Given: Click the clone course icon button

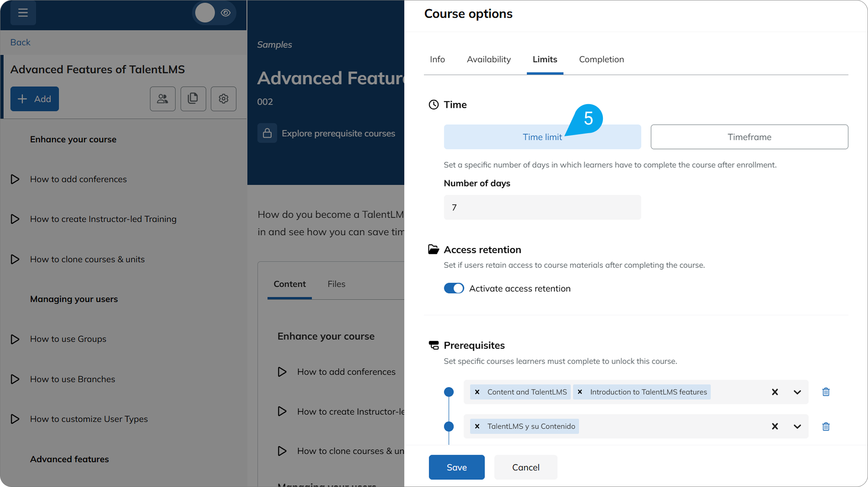Looking at the screenshot, I should click(x=193, y=99).
